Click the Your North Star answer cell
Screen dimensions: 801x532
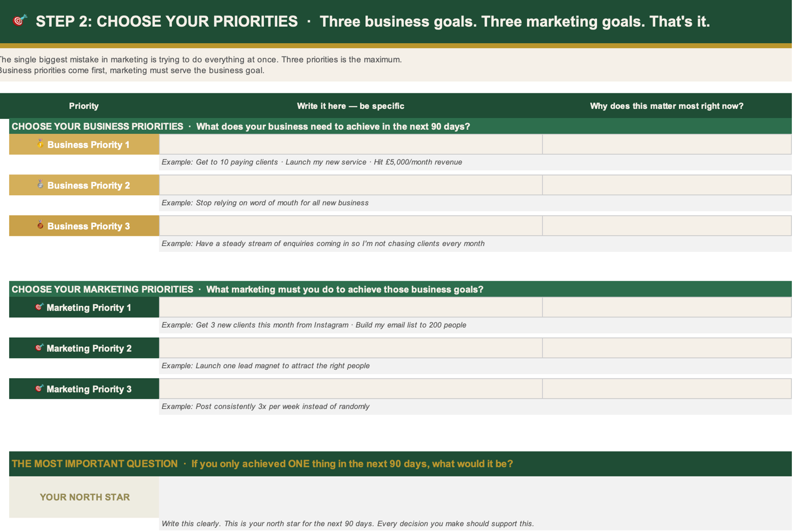pos(475,497)
